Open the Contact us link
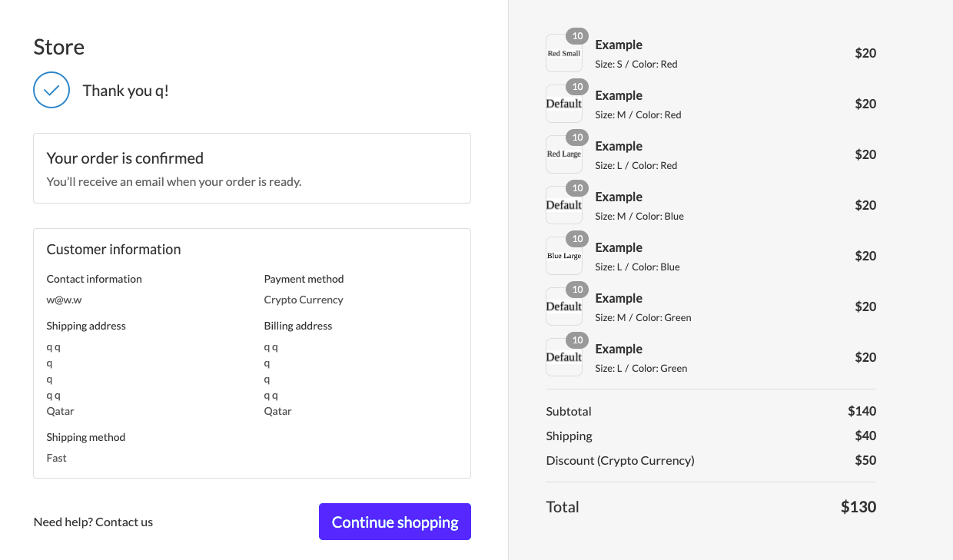 pyautogui.click(x=124, y=522)
